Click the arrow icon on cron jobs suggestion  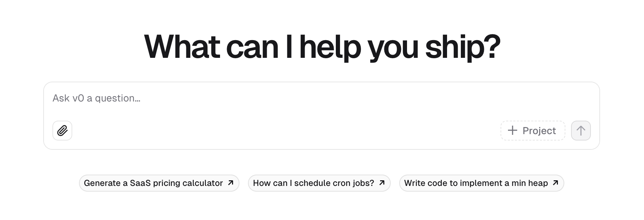pyautogui.click(x=382, y=183)
